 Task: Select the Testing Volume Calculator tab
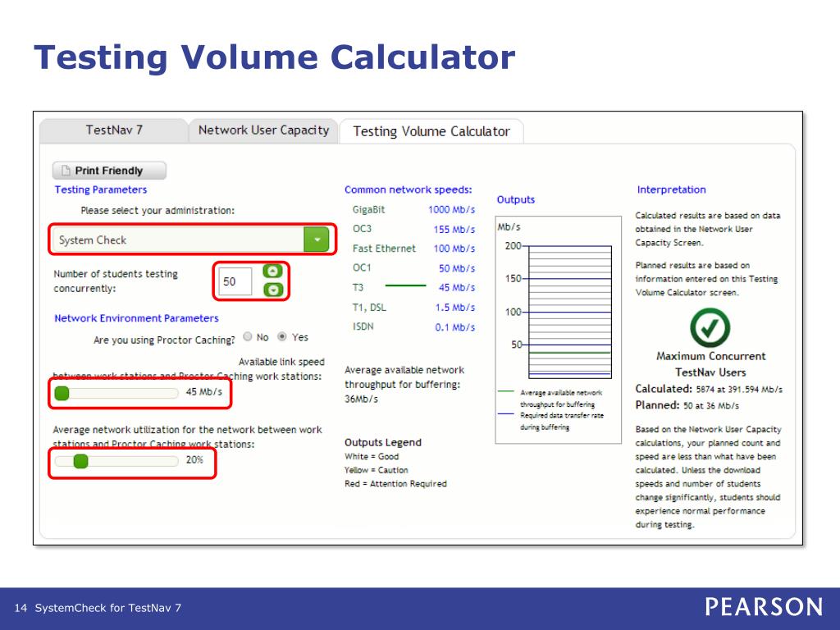click(x=431, y=131)
